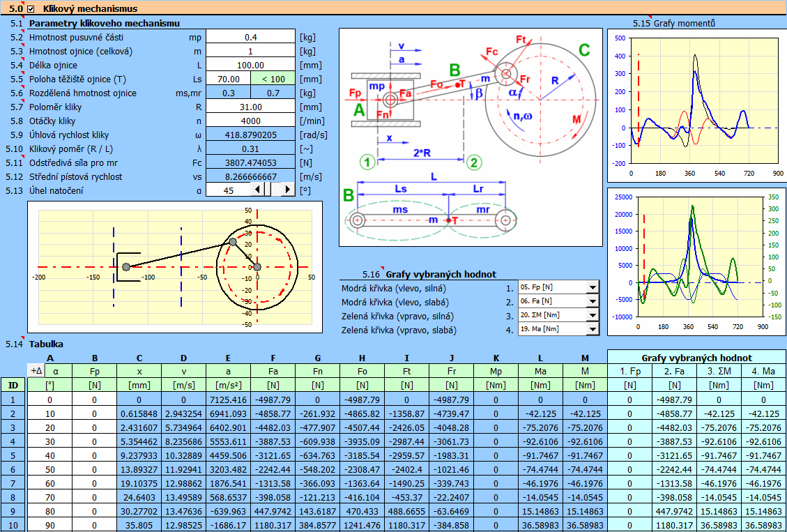This screenshot has width=787, height=532.
Task: Click the Mp column header cell
Action: (496, 372)
